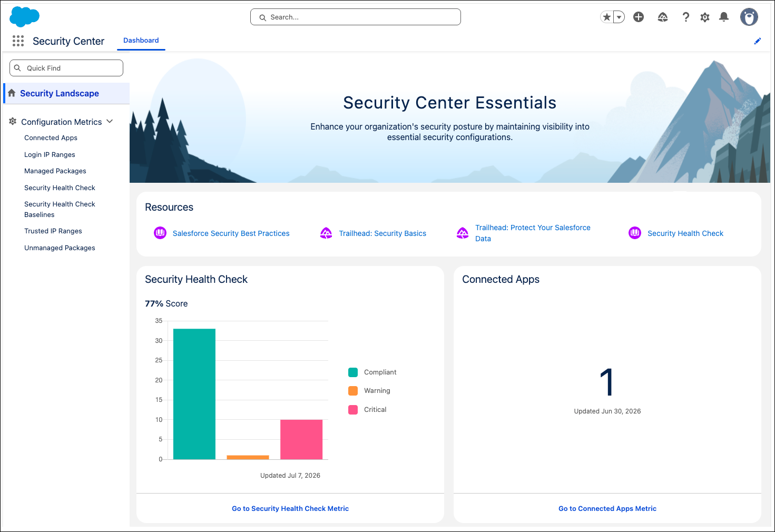Click the Connected Apps count 1
Image resolution: width=775 pixels, height=532 pixels.
click(607, 382)
